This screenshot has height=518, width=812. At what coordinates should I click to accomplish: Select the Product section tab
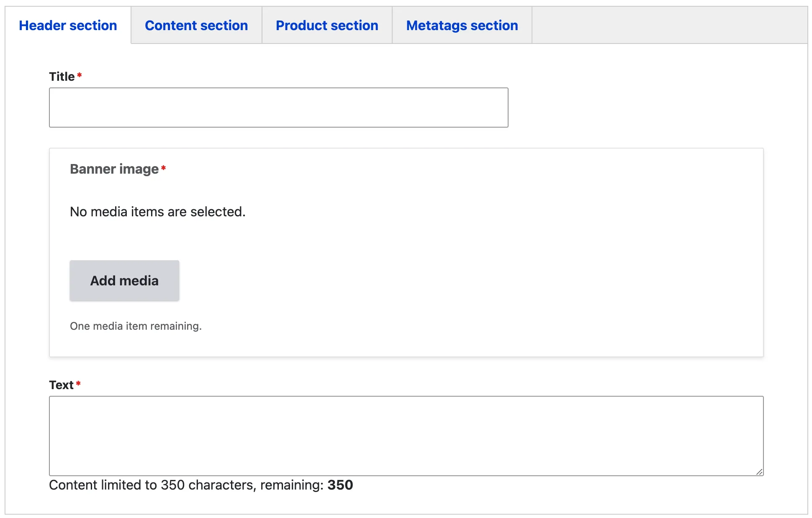(x=327, y=26)
